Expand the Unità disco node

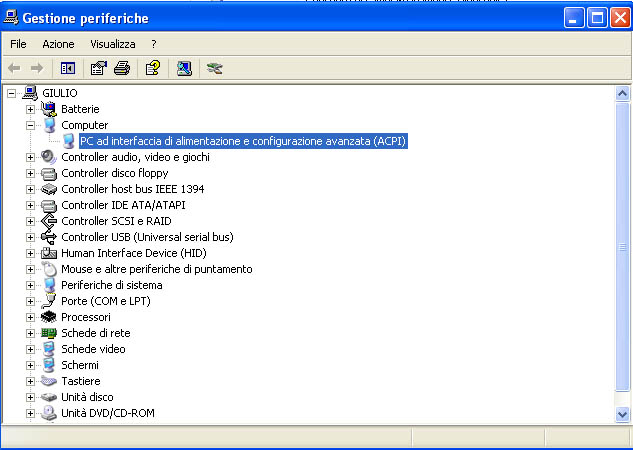[x=30, y=397]
